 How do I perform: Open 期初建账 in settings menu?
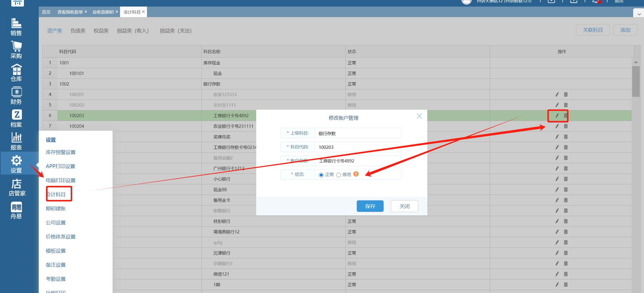[x=56, y=208]
